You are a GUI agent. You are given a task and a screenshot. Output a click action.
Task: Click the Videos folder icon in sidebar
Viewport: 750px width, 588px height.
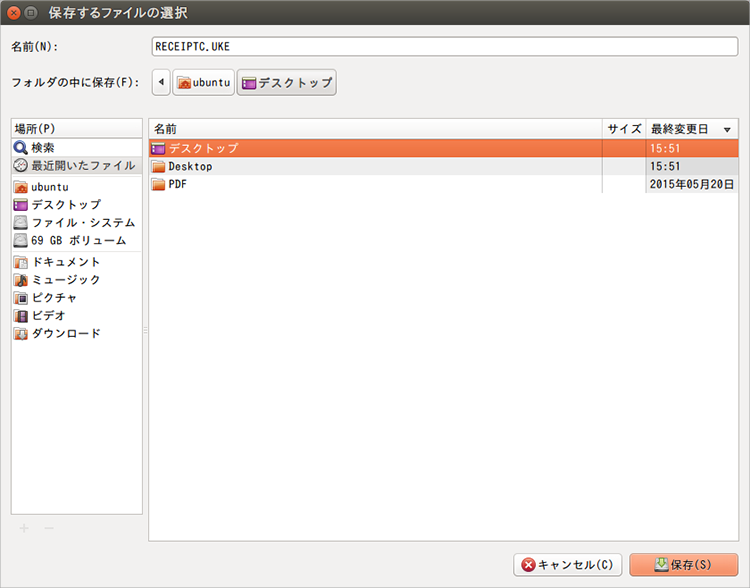pyautogui.click(x=21, y=316)
